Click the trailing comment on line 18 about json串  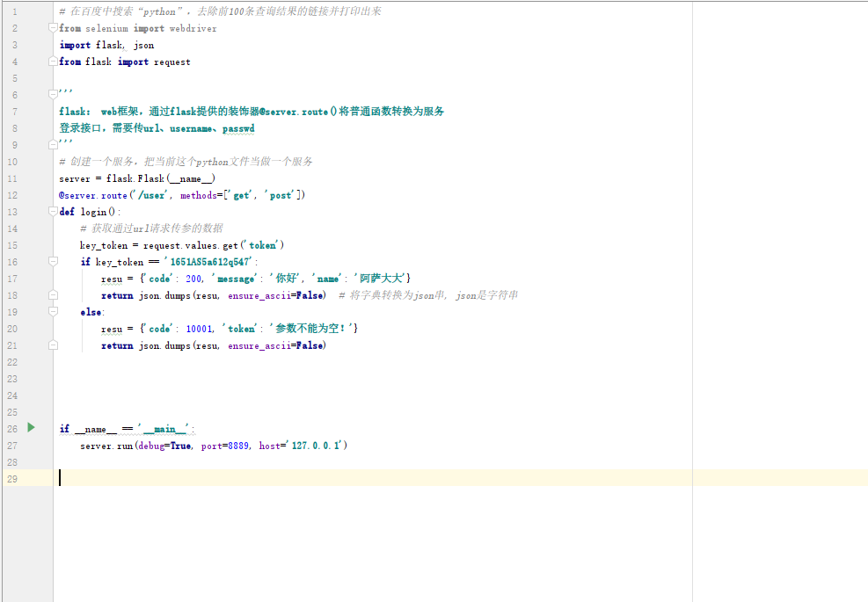(x=428, y=295)
